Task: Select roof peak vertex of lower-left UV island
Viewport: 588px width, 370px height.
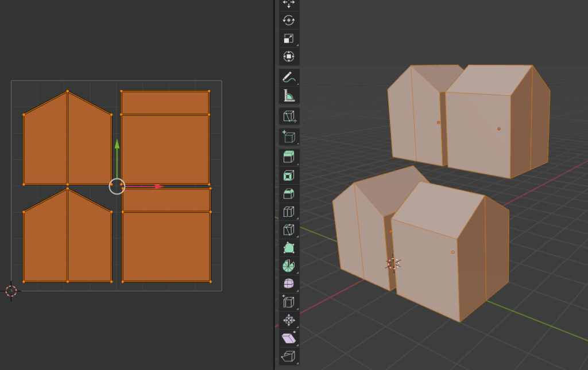Action: click(x=68, y=189)
